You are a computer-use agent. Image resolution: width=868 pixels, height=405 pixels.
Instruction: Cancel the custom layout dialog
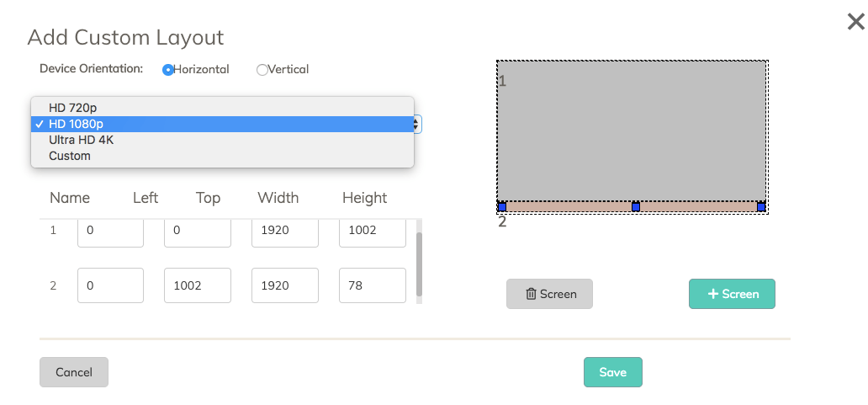pos(74,372)
